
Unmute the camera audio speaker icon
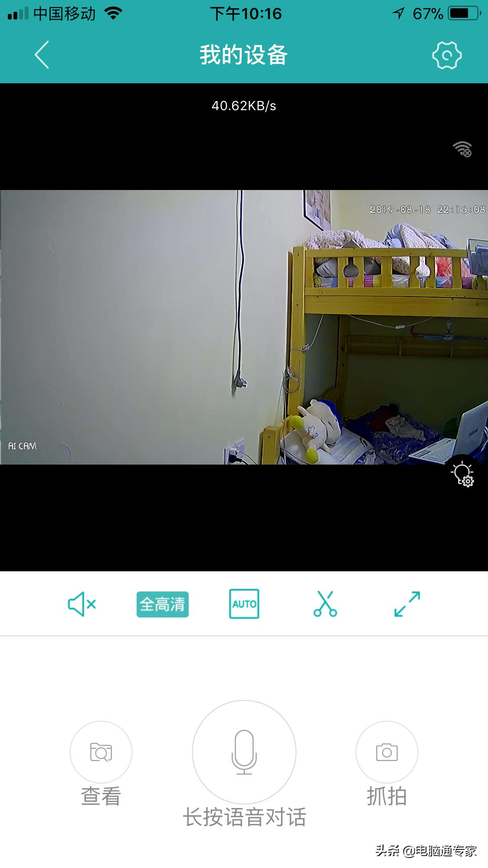(82, 604)
